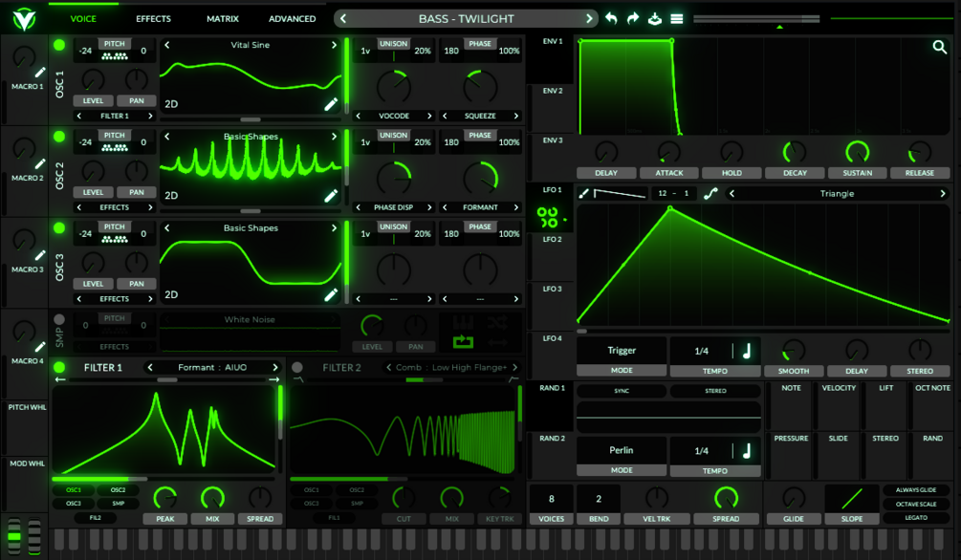Click the Macro 3 edit pencil icon
Viewport: 961px width, 560px height.
pos(40,255)
